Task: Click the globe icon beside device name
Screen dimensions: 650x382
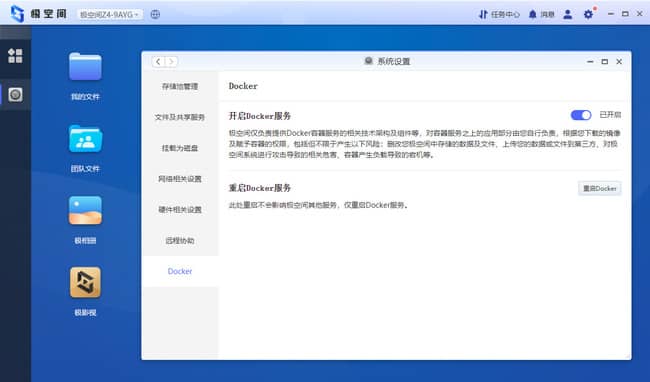Action: click(155, 15)
